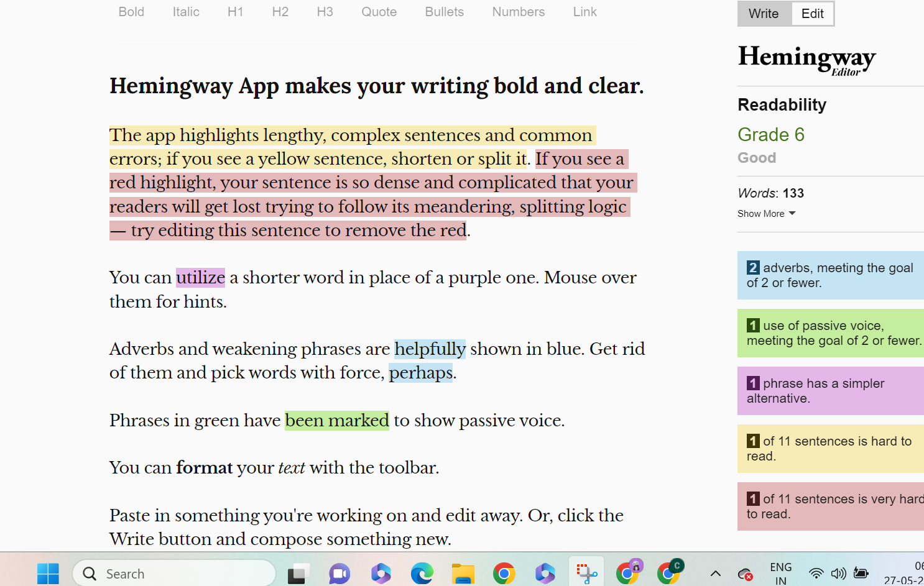This screenshot has width=924, height=586.
Task: Select the purple simpler alternative card
Action: [831, 391]
